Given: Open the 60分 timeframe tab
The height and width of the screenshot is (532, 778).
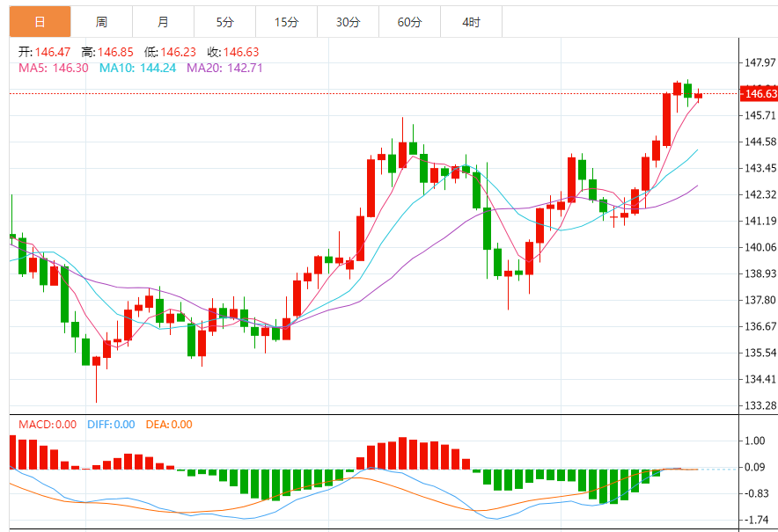Looking at the screenshot, I should (409, 22).
